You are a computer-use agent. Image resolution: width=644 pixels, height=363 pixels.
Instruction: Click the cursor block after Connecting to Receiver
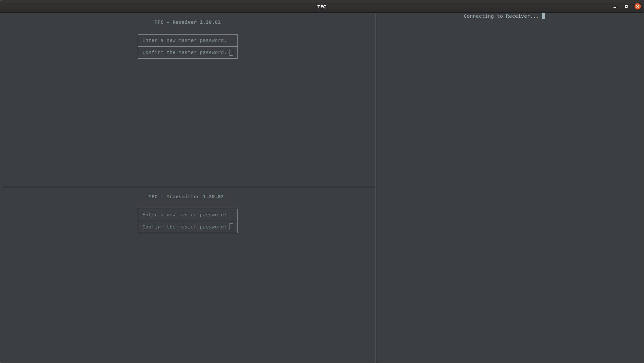pos(543,16)
